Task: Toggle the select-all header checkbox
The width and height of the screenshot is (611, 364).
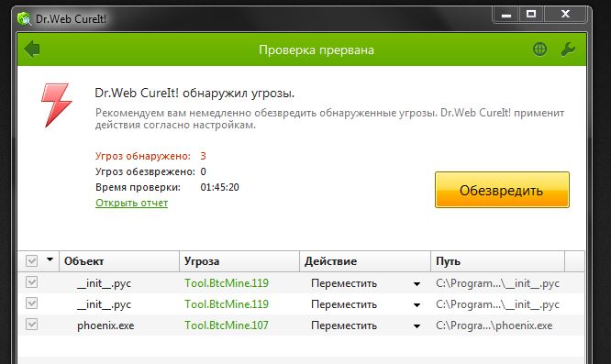Action: [x=31, y=260]
